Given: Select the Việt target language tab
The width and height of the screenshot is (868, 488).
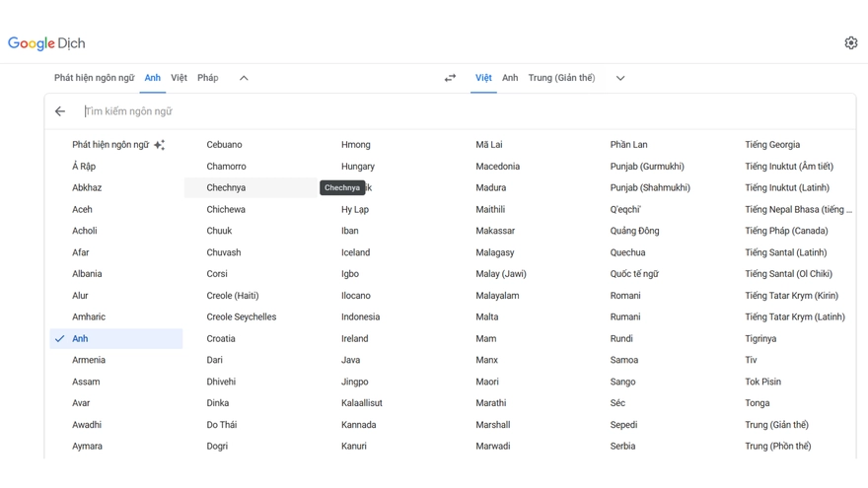Looking at the screenshot, I should point(483,78).
